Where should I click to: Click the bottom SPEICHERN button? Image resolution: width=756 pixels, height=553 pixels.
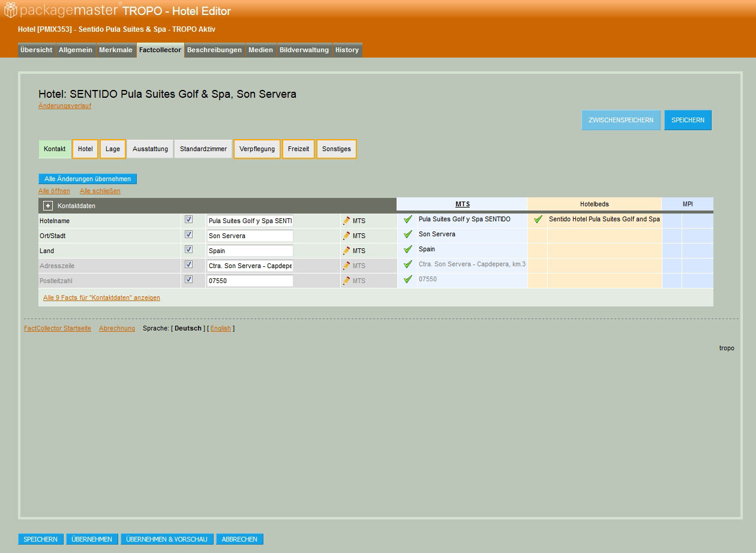(41, 539)
